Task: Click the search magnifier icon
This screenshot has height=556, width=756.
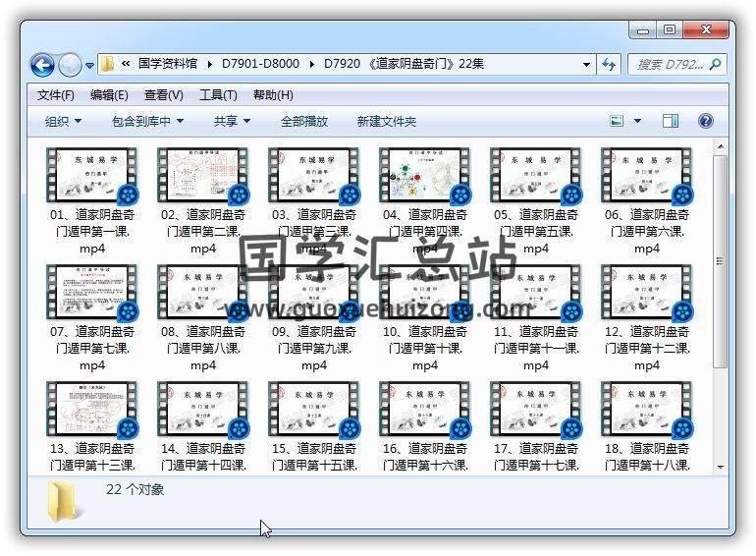Action: pyautogui.click(x=715, y=65)
